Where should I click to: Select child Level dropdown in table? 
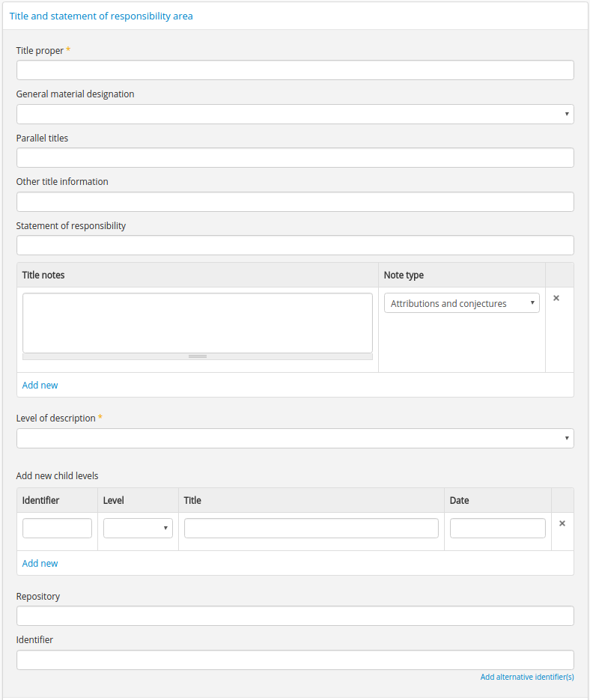point(138,528)
